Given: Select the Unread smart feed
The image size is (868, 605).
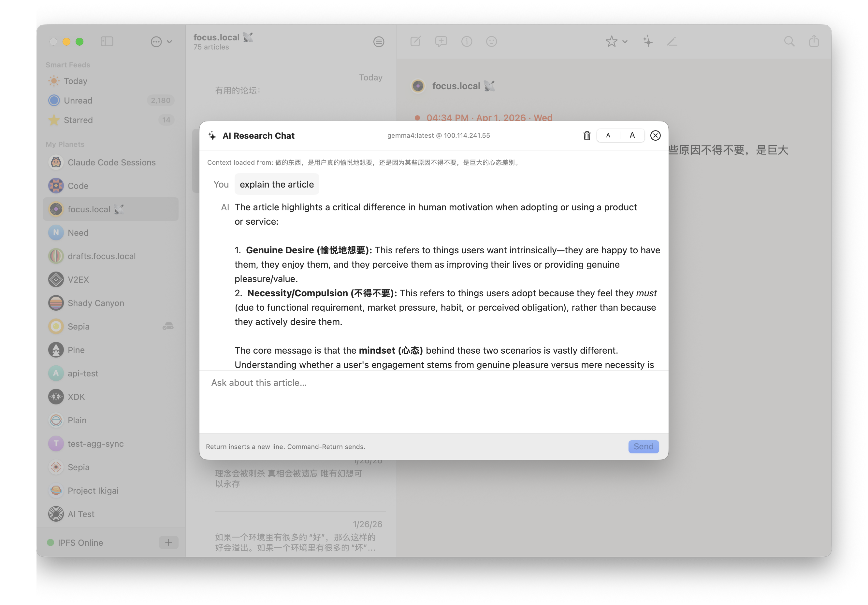Looking at the screenshot, I should 78,101.
